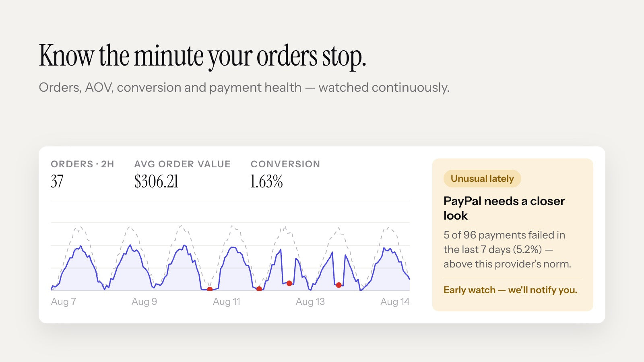Click the Know the minute headline
This screenshot has width=644, height=362.
(202, 56)
